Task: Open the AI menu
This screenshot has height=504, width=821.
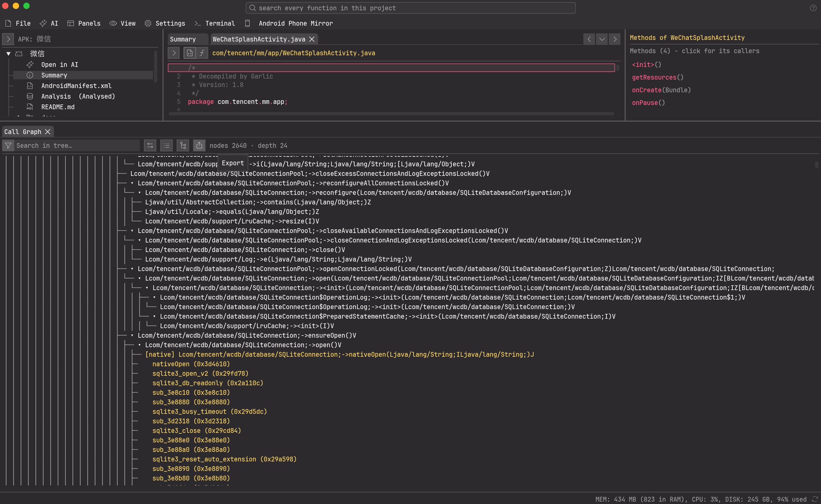Action: tap(49, 23)
